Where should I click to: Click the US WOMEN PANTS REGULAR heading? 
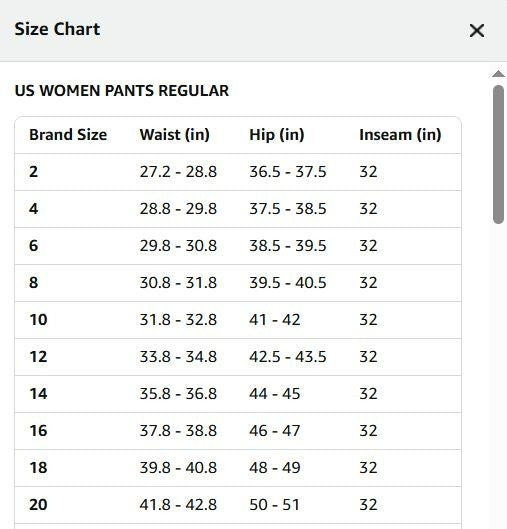click(122, 91)
